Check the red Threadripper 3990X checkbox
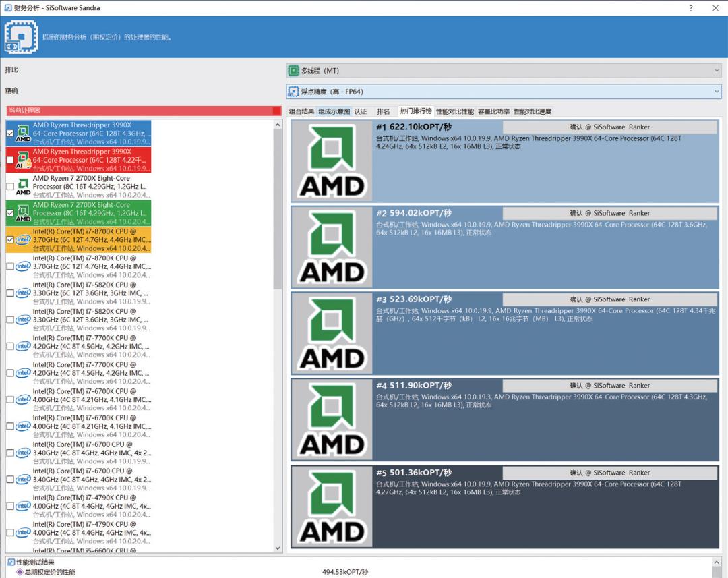Screen dimensions: 728x578 [10, 160]
